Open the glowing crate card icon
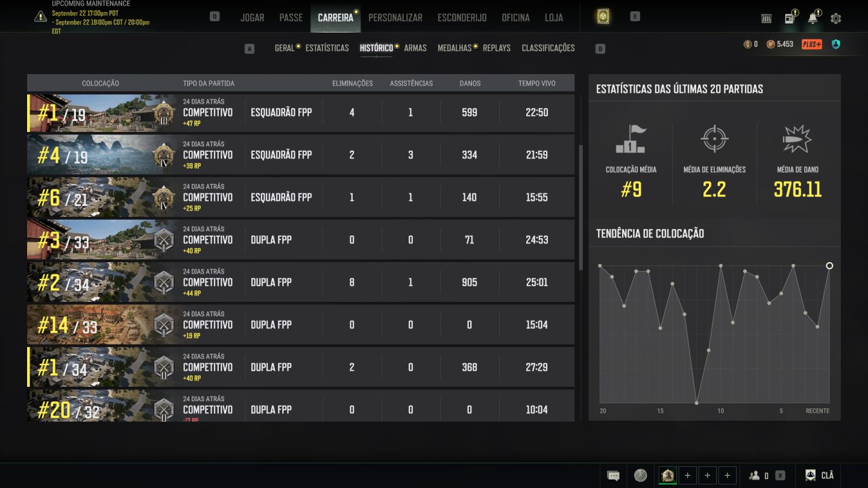The width and height of the screenshot is (868, 488). coord(603,17)
